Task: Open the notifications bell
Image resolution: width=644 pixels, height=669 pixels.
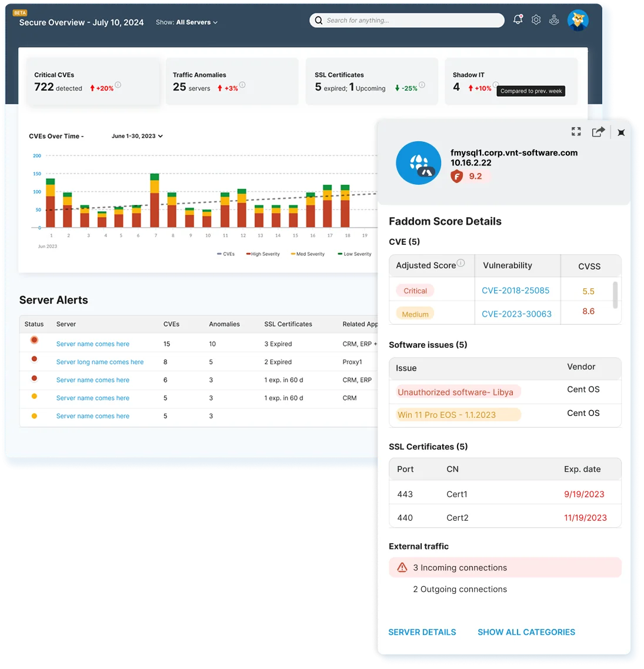Action: pyautogui.click(x=518, y=20)
